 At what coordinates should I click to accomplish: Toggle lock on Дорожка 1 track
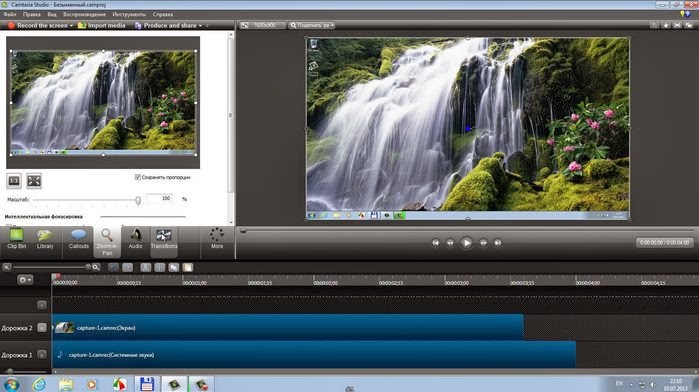42,355
